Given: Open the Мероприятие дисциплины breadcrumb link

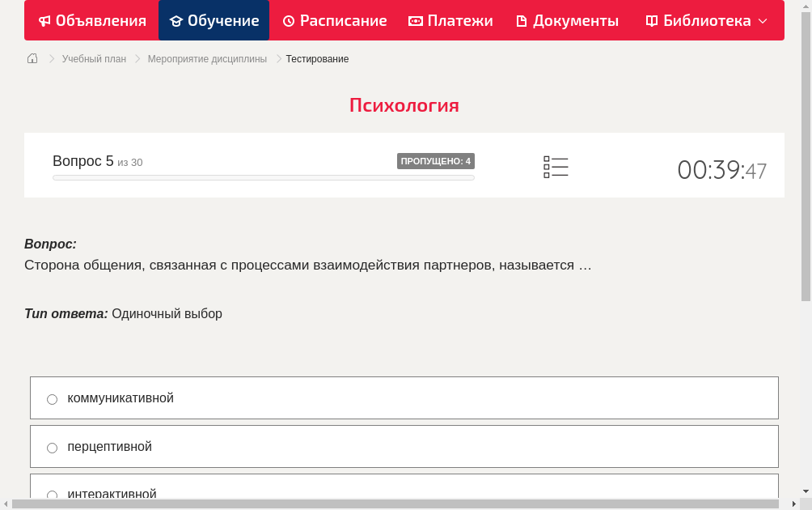Looking at the screenshot, I should pos(206,58).
